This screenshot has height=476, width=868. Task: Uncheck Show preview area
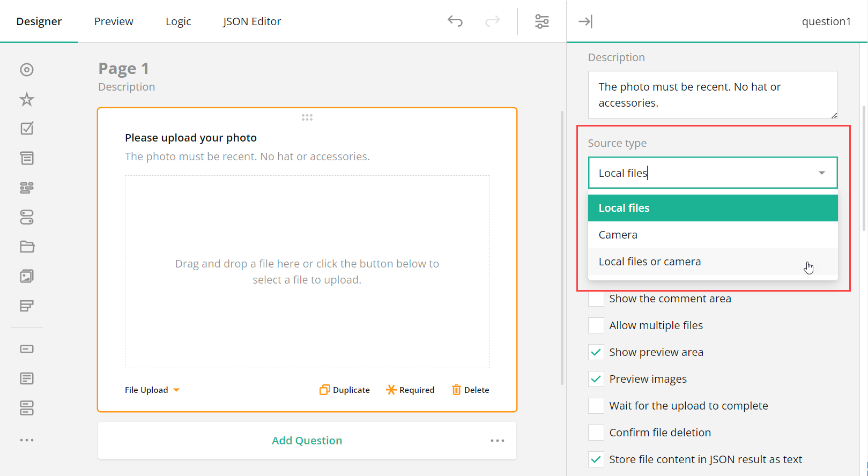596,352
